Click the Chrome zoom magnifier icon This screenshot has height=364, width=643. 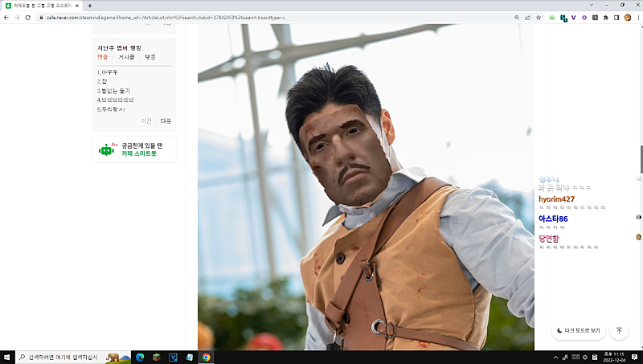[517, 17]
